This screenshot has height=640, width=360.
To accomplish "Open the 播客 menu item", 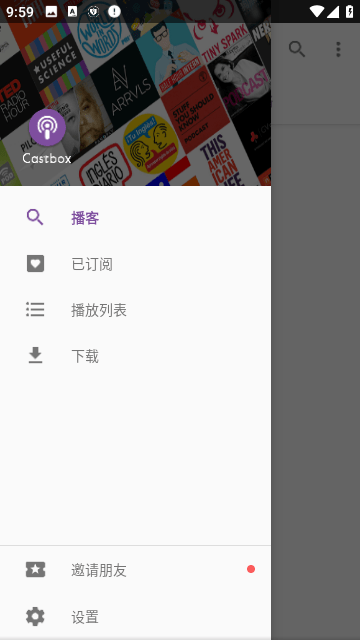I will (136, 218).
